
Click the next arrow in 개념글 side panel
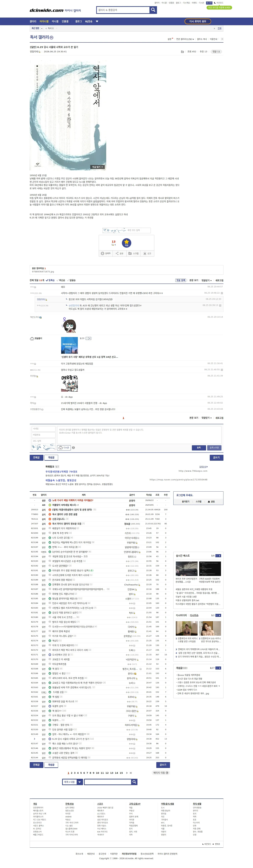click(220, 668)
